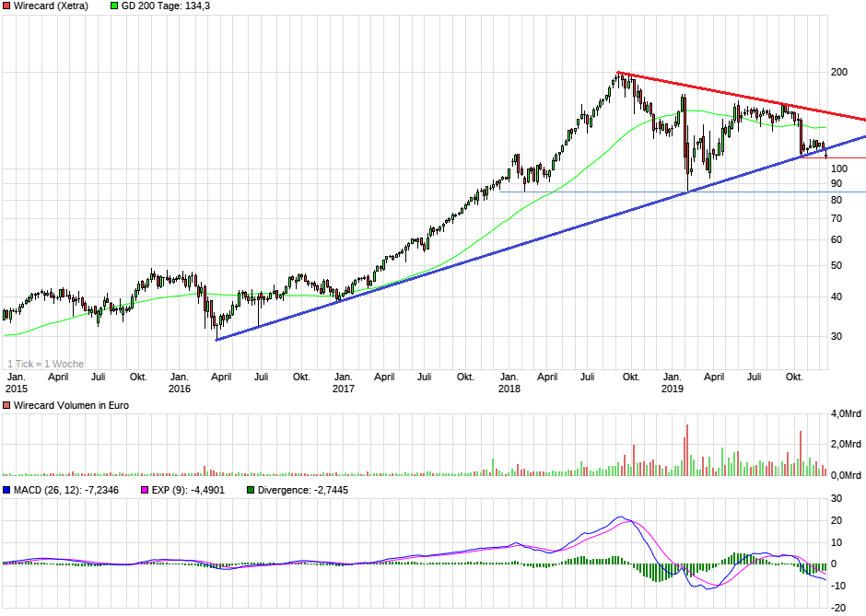Click the red Wirecard (Xetra) legend swatch
This screenshot has height=616, width=866.
point(6,6)
